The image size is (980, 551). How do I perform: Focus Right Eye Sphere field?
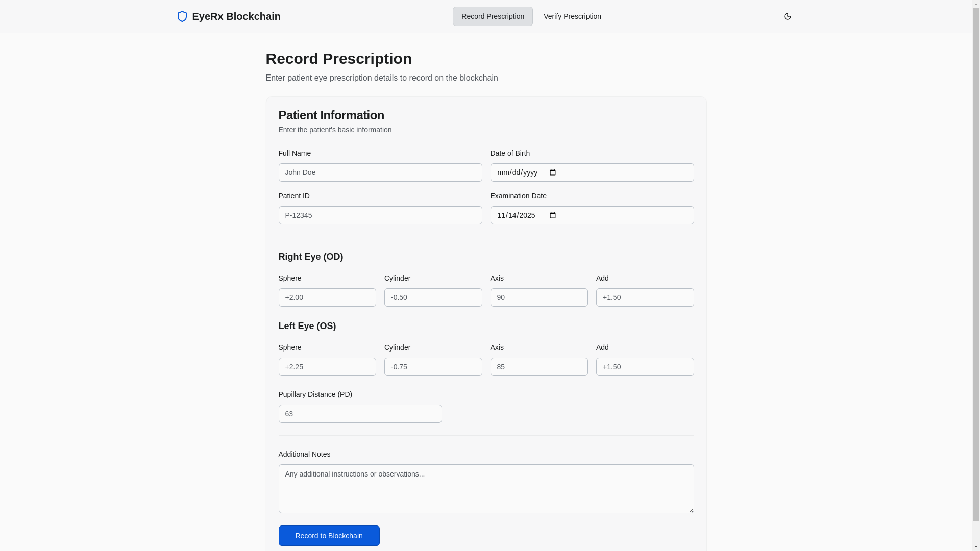click(x=327, y=297)
